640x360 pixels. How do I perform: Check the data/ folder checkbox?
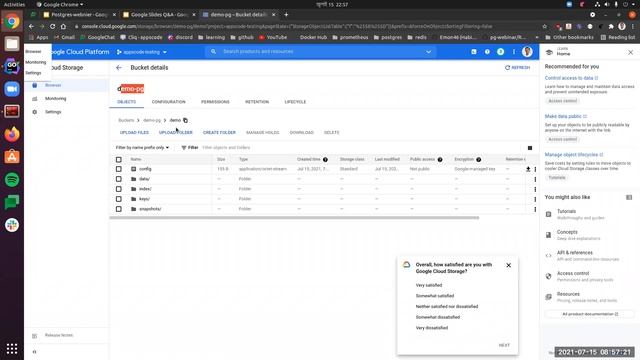point(119,179)
